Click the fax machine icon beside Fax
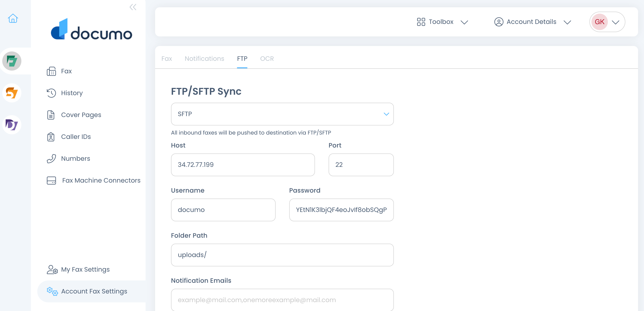 click(51, 71)
